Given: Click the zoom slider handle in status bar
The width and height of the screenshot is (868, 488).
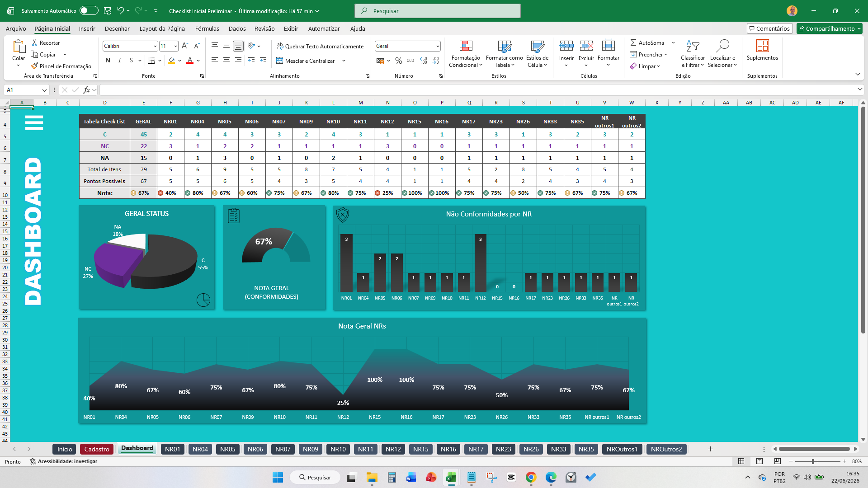Looking at the screenshot, I should tap(813, 461).
